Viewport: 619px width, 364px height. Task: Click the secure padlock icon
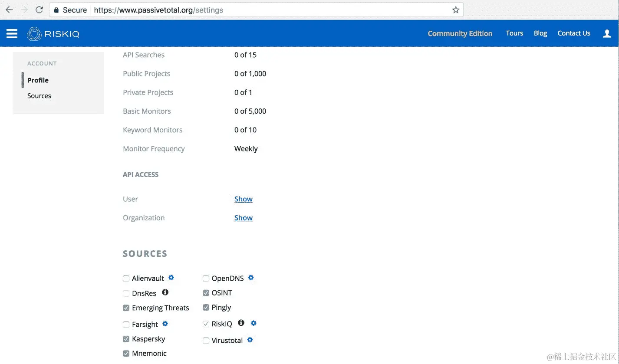pyautogui.click(x=56, y=10)
